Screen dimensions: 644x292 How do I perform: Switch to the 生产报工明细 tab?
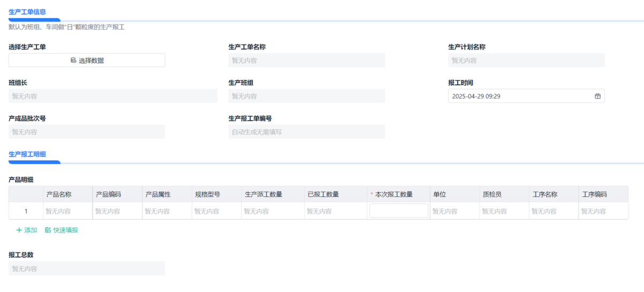click(27, 154)
